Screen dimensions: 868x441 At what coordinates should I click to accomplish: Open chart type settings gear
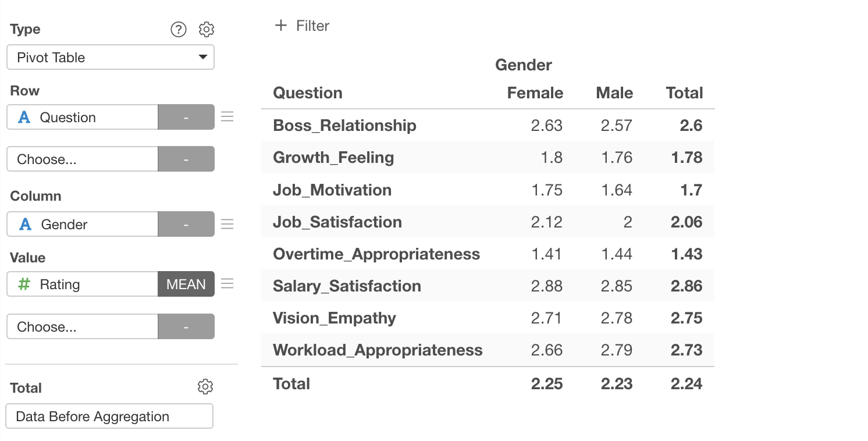pos(207,29)
